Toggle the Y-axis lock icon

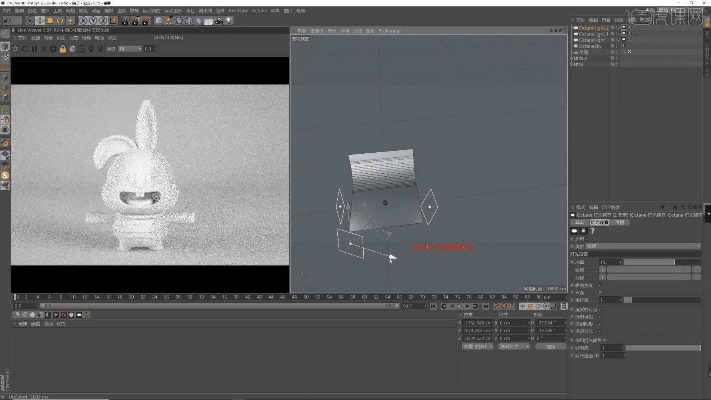93,20
